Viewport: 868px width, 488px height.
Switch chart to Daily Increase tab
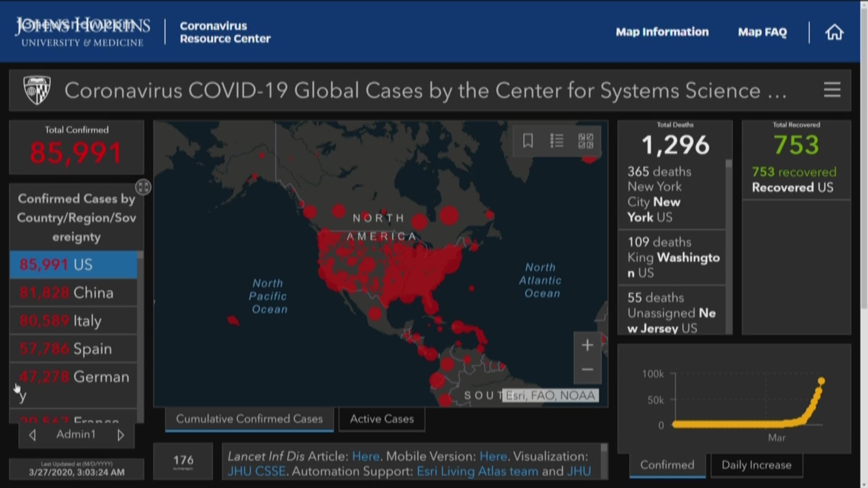tap(756, 465)
